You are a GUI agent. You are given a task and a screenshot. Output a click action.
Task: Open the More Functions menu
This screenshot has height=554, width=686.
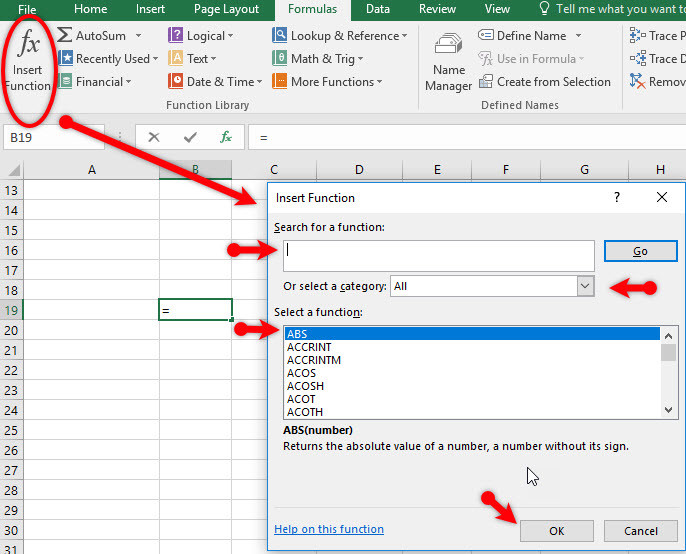click(x=327, y=82)
